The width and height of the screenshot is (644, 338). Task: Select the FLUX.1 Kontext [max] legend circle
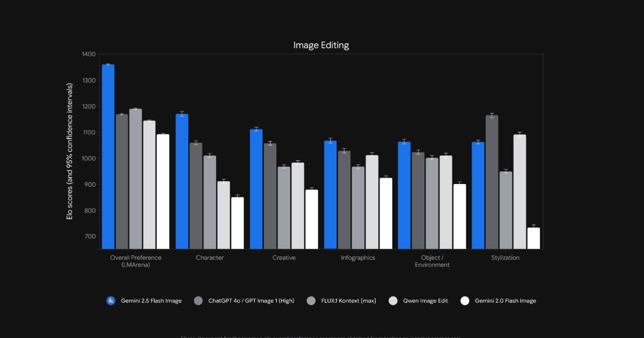[312, 301]
